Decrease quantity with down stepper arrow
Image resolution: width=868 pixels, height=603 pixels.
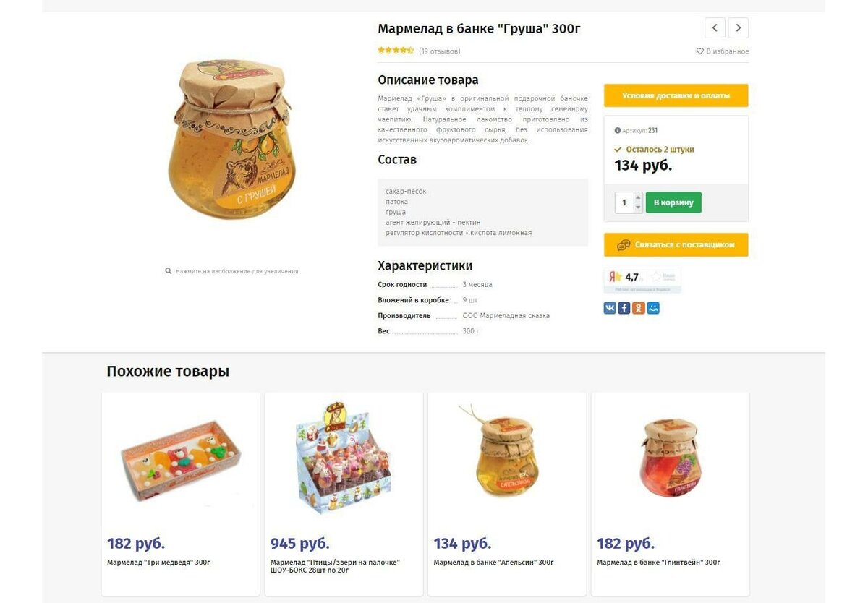[638, 208]
